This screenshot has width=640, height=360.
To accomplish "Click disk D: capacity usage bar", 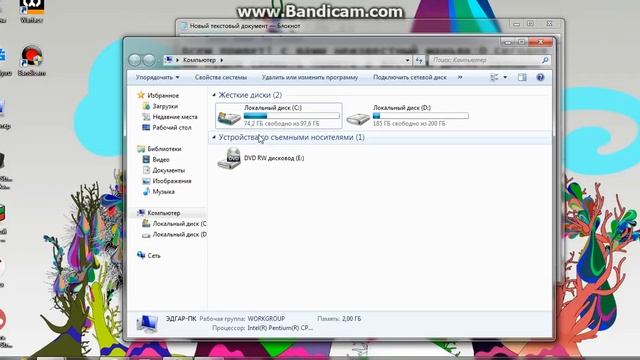I will point(420,116).
